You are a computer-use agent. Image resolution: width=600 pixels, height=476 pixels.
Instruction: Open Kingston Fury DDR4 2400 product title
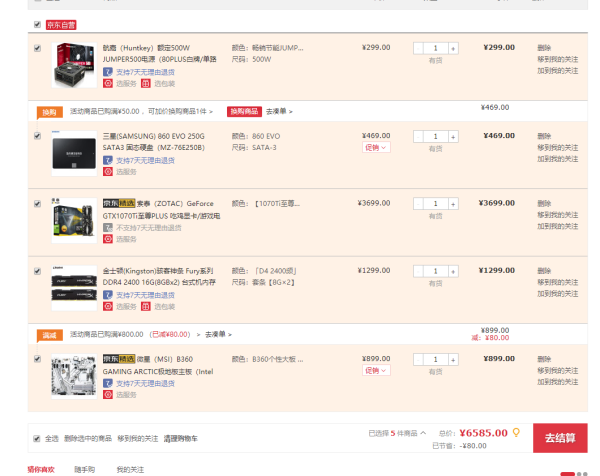point(159,277)
